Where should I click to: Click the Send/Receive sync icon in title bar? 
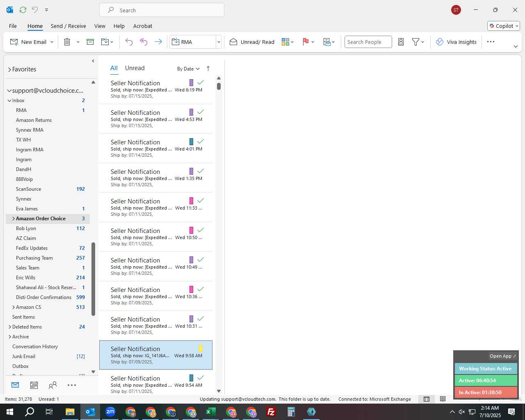[x=23, y=9]
